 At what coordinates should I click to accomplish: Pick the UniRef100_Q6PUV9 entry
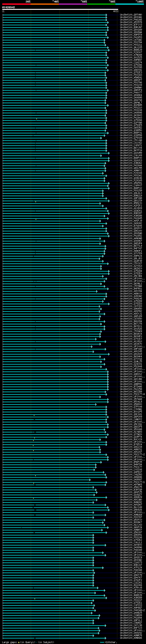click(131, 417)
